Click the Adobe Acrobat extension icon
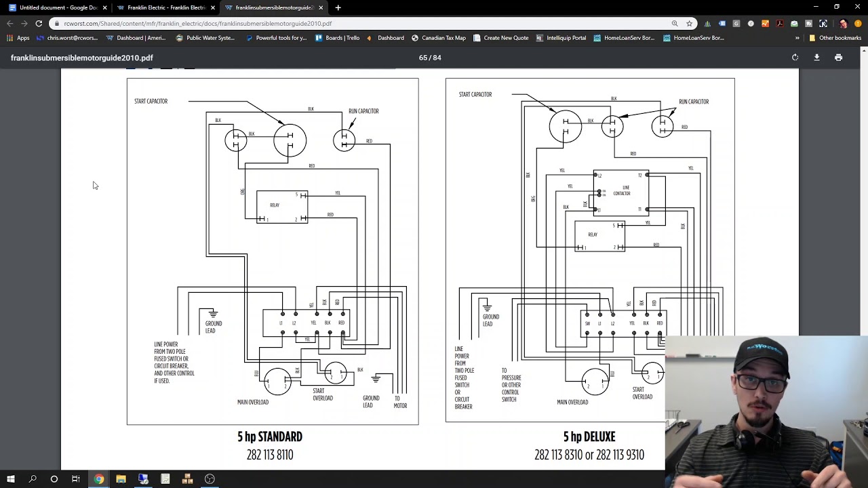Screen dimensions: 868x488 click(780, 23)
